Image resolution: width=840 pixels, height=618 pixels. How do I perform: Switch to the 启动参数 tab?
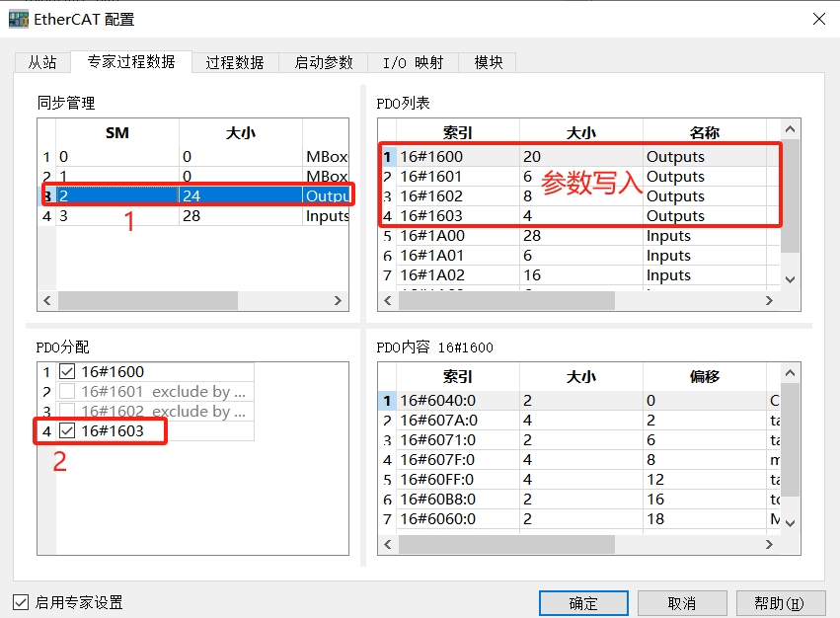(323, 62)
